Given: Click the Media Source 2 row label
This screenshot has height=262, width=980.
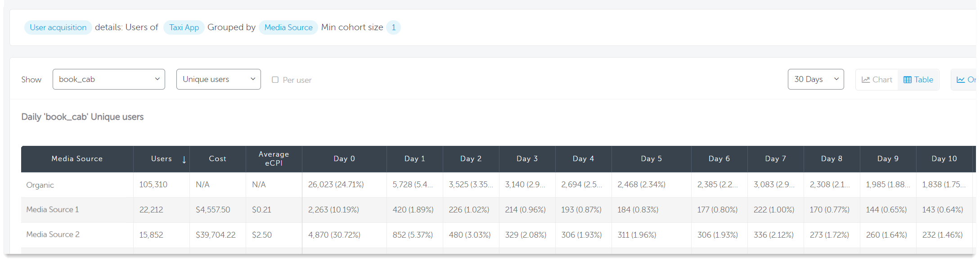Looking at the screenshot, I should [53, 235].
